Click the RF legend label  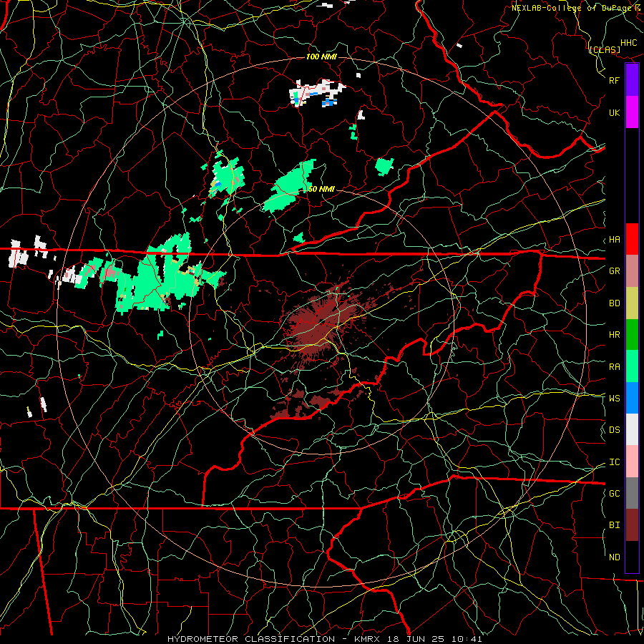615,80
